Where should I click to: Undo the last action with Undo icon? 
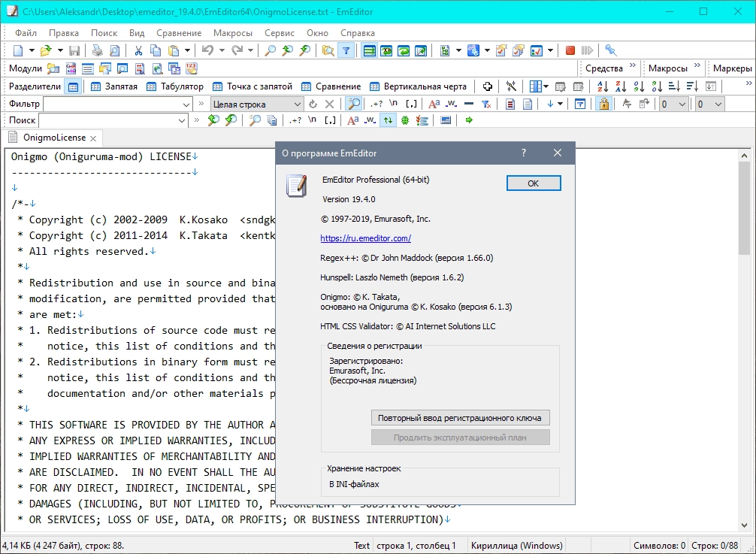coord(208,50)
